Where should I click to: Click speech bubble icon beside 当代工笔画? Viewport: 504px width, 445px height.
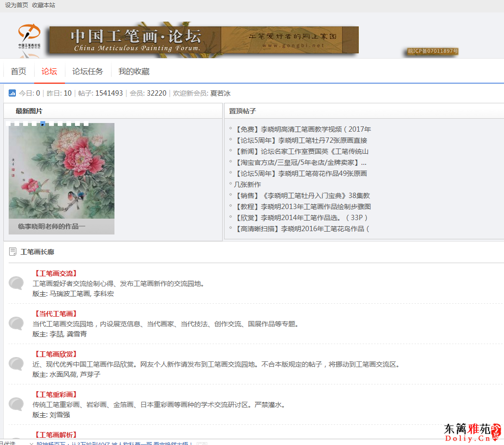[16, 323]
